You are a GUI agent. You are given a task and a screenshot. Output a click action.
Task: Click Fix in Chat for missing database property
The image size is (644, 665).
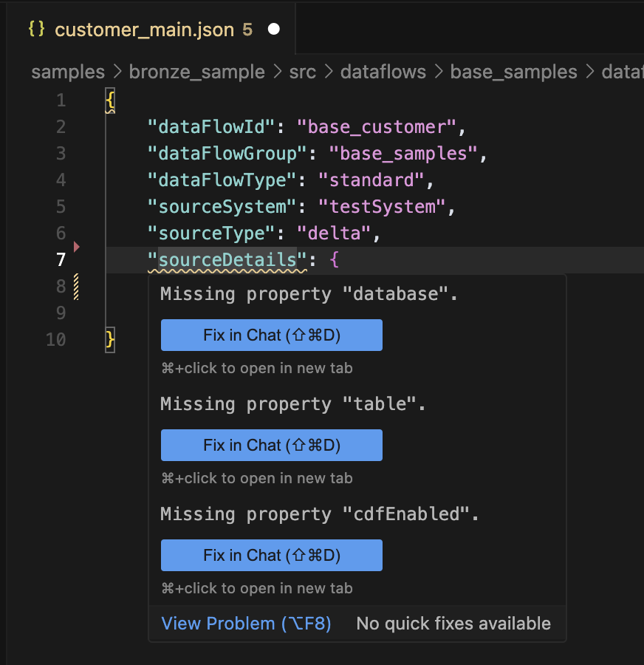[271, 335]
